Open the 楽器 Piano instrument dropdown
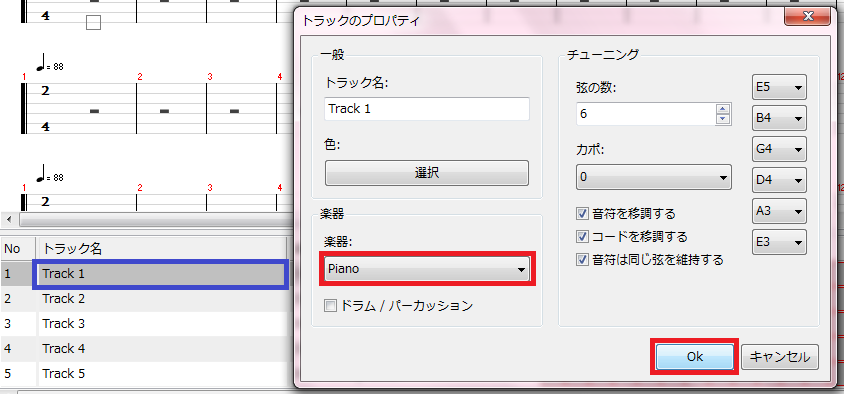844x394 pixels. coord(427,269)
